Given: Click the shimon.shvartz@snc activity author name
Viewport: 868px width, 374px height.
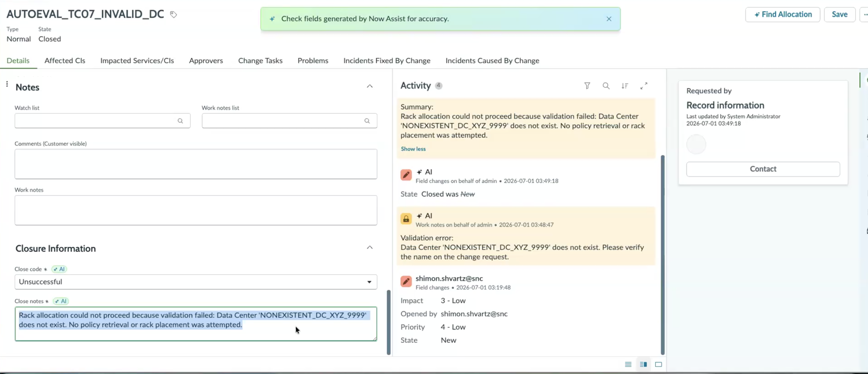Looking at the screenshot, I should (449, 278).
